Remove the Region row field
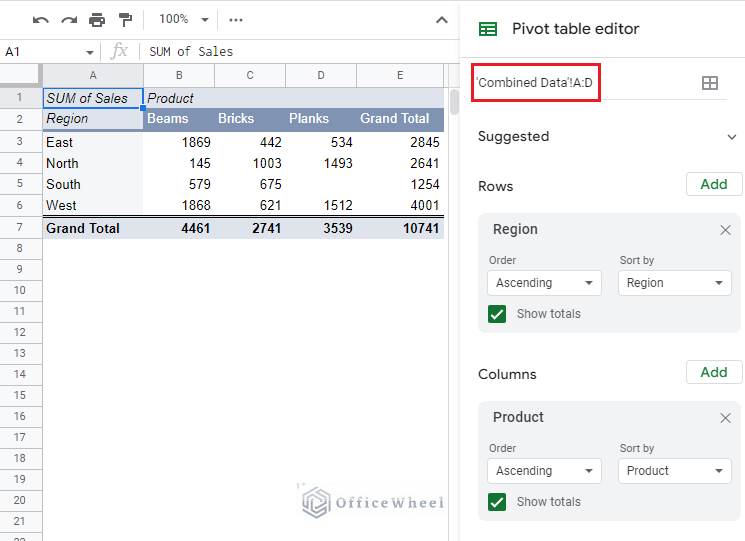 click(x=726, y=230)
